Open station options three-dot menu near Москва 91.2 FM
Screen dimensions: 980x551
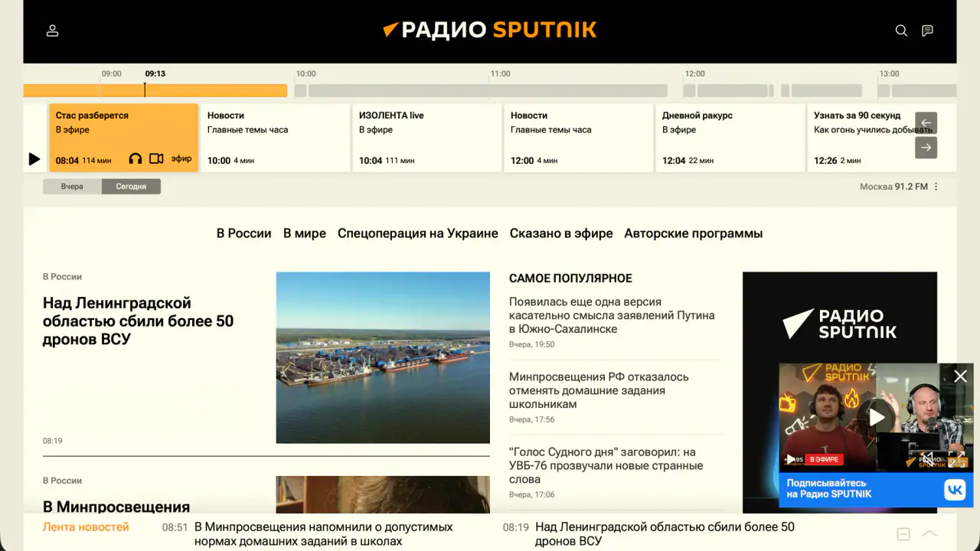[x=936, y=187]
